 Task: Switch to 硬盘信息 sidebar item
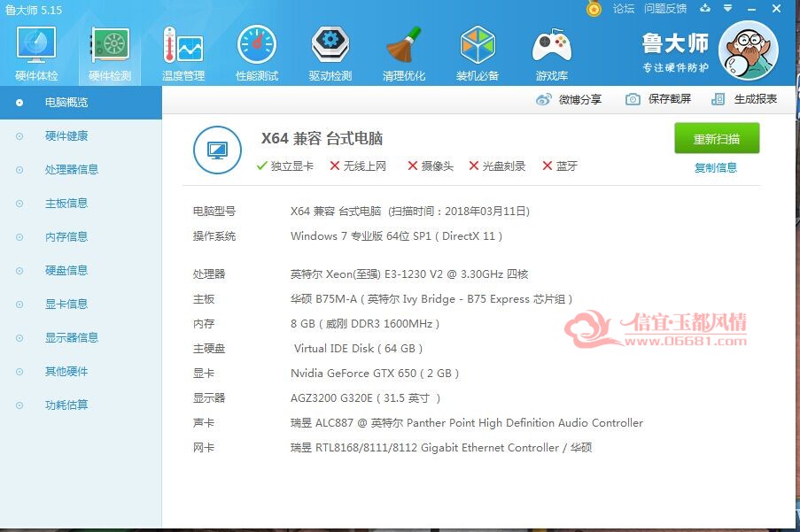point(66,271)
